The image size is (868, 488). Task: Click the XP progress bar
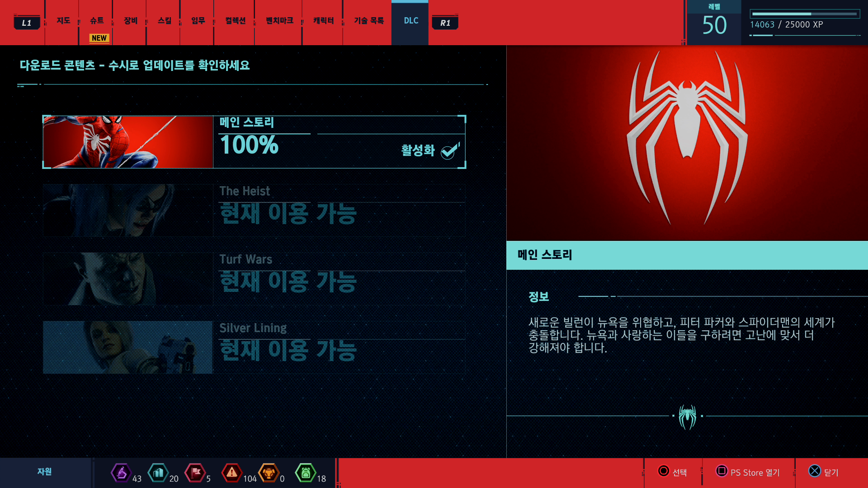pos(804,14)
